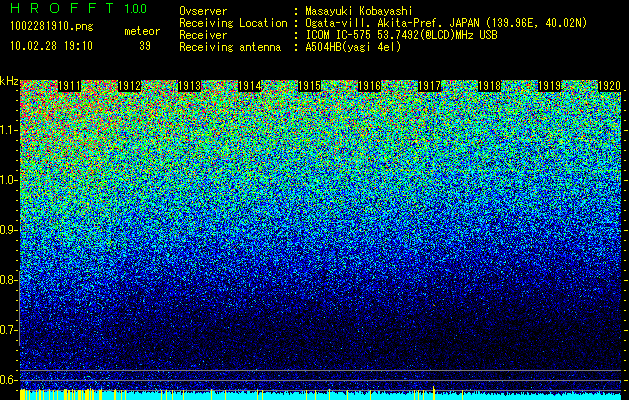Screen dimensions: 629x400
Task: Select the meteor count value 39
Action: pyautogui.click(x=145, y=46)
